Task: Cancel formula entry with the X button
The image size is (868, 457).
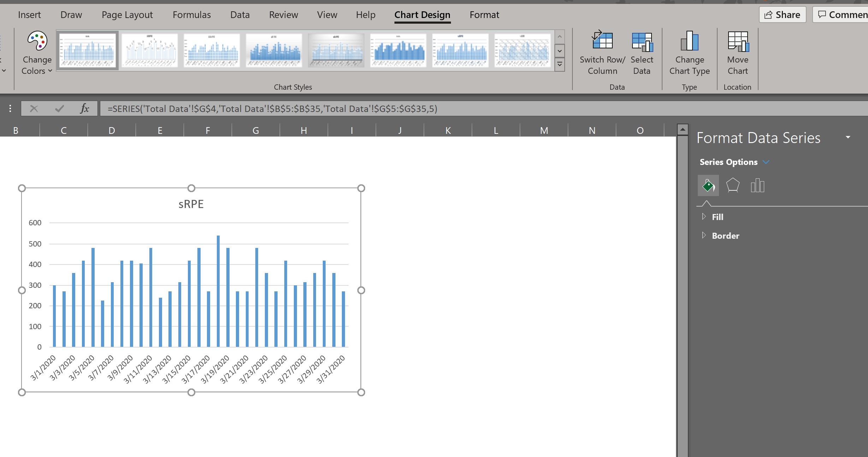Action: [x=34, y=108]
